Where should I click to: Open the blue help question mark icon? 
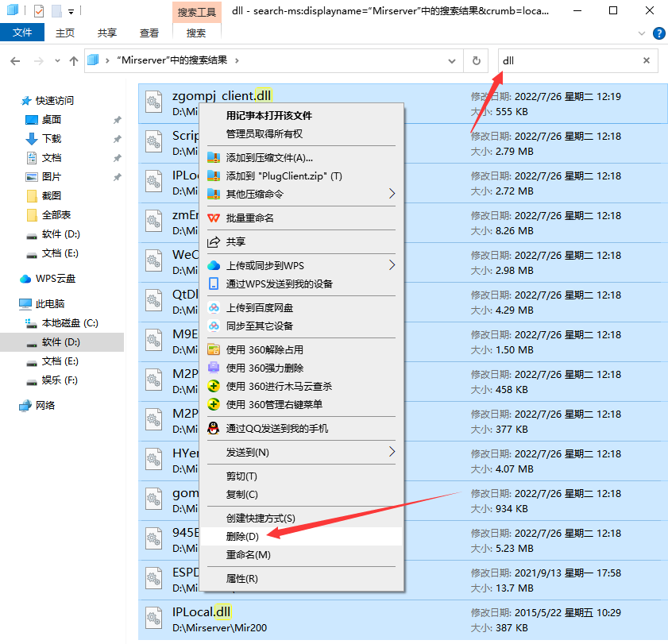(x=658, y=33)
